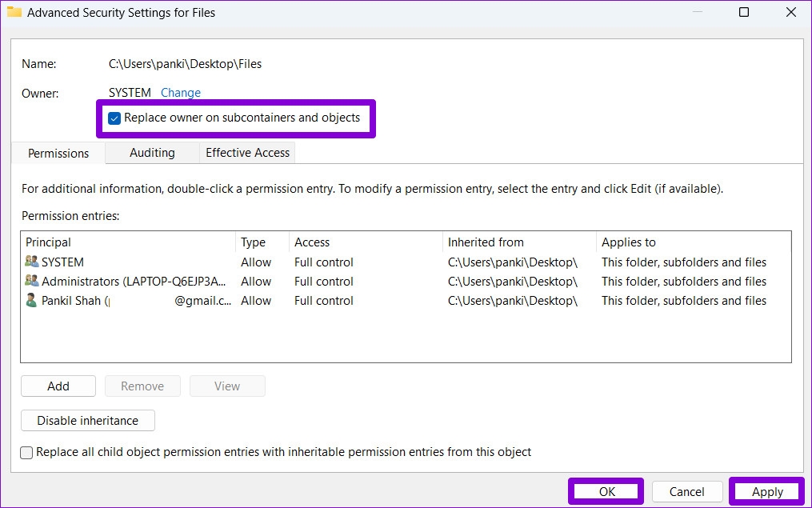The width and height of the screenshot is (812, 508).
Task: Uncheck Replace owner on subcontainers and objects
Action: pos(114,118)
